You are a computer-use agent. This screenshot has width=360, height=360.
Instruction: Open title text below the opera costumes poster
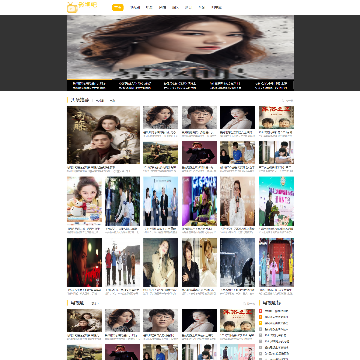(276, 290)
